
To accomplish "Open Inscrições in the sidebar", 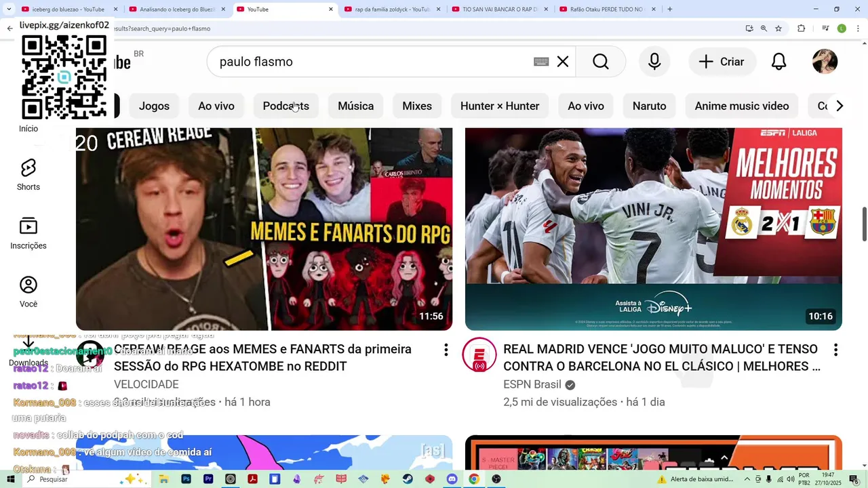I will pyautogui.click(x=28, y=233).
